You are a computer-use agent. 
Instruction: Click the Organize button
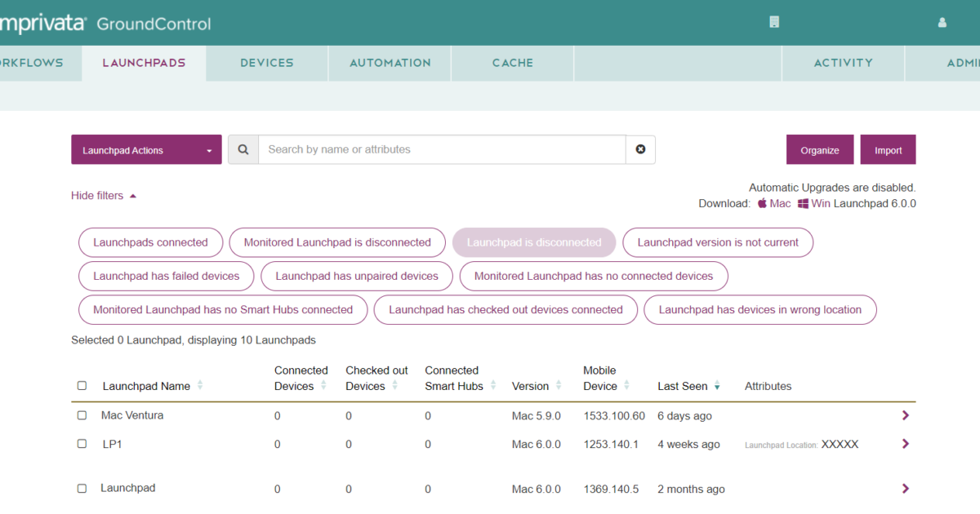tap(820, 149)
